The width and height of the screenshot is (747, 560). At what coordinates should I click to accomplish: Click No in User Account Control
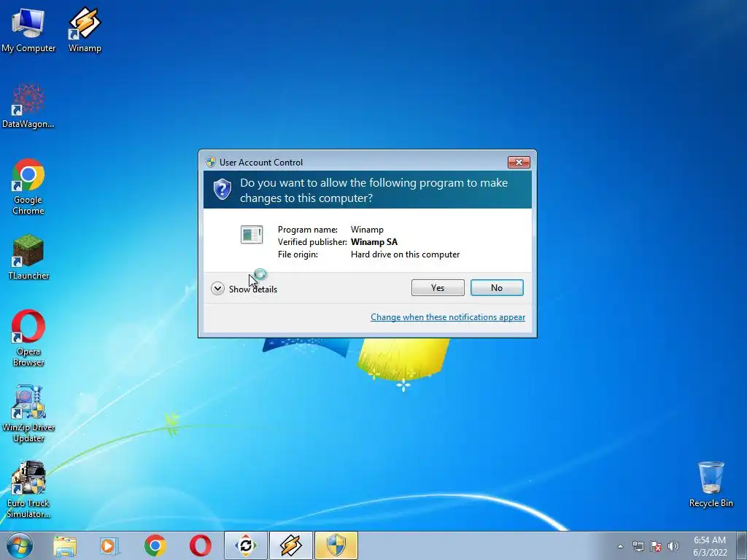pyautogui.click(x=497, y=287)
